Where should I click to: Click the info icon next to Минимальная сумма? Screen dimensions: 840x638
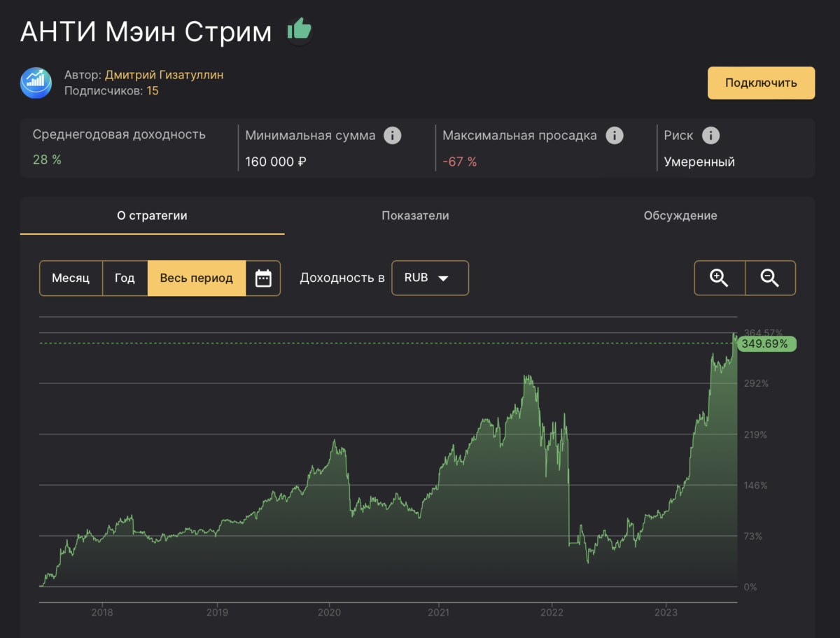(391, 136)
